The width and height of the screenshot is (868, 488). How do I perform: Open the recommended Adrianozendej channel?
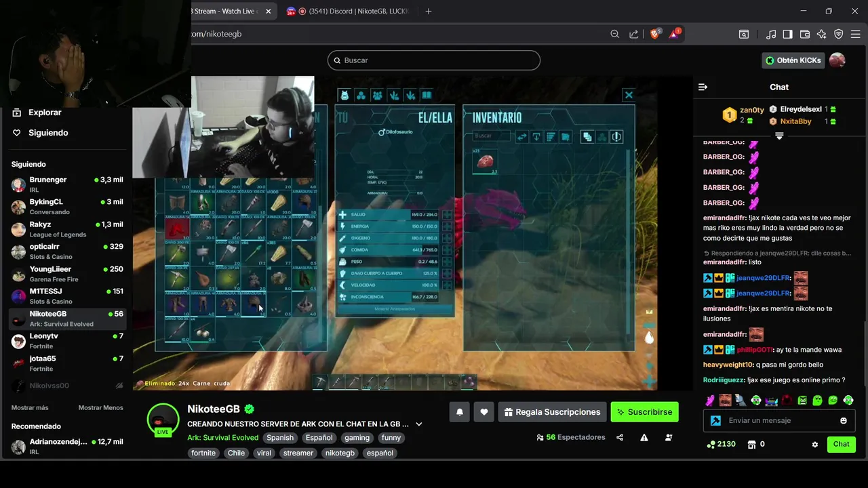click(x=67, y=446)
